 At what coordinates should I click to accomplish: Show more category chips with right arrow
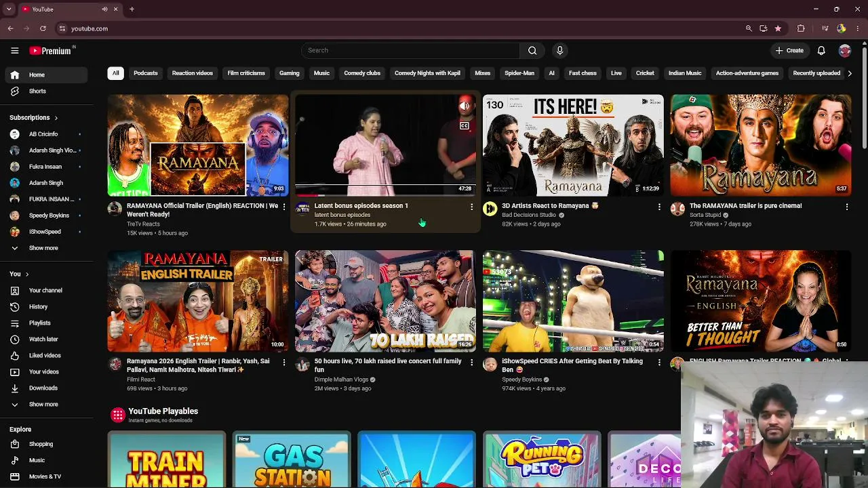pyautogui.click(x=850, y=73)
